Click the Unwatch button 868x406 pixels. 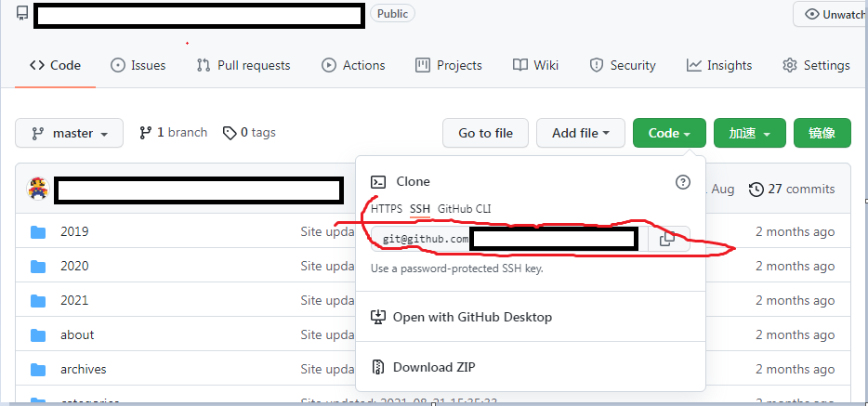point(831,14)
